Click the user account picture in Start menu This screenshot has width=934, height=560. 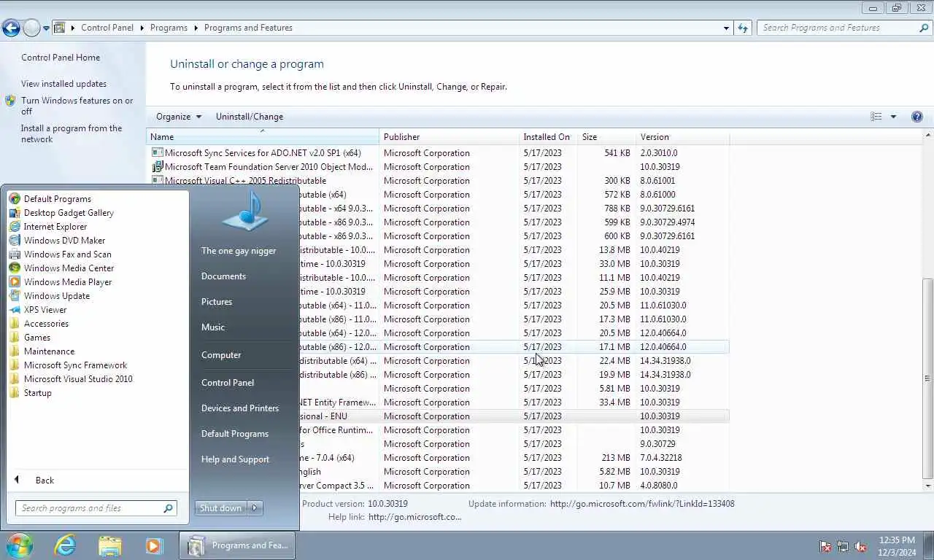(245, 211)
